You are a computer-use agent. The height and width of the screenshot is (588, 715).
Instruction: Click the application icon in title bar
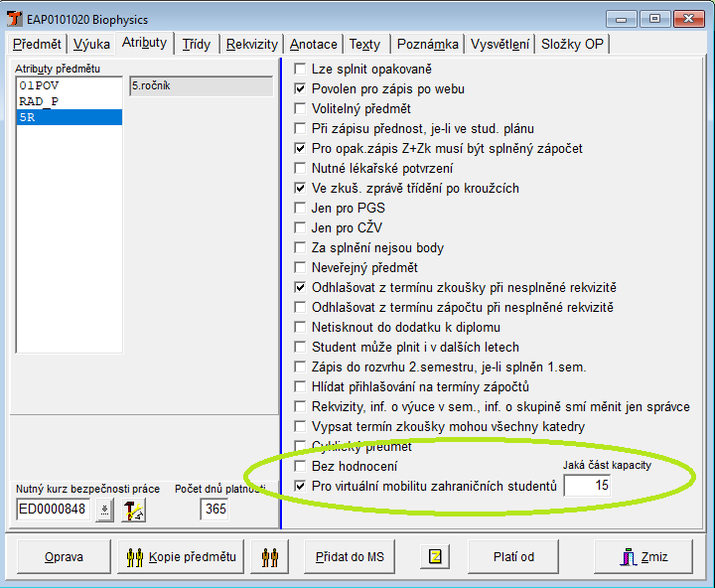click(13, 18)
